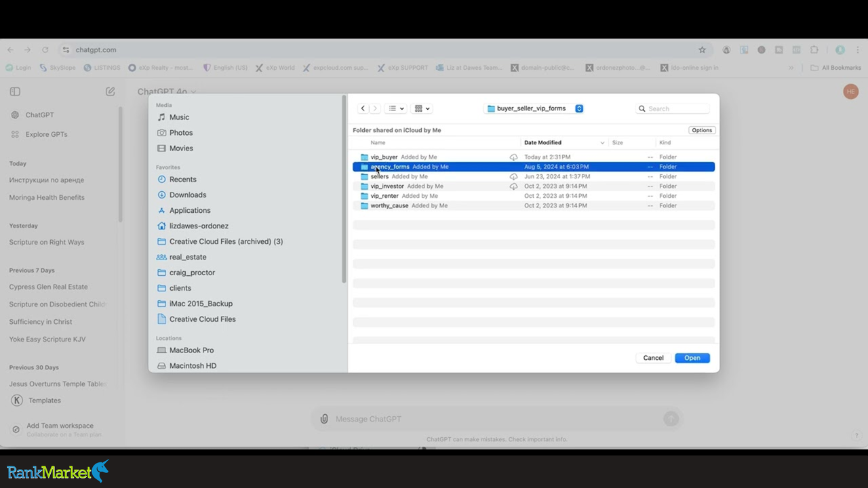Sort by the Date Modified column header
Screen dimensions: 868x488
(x=564, y=142)
